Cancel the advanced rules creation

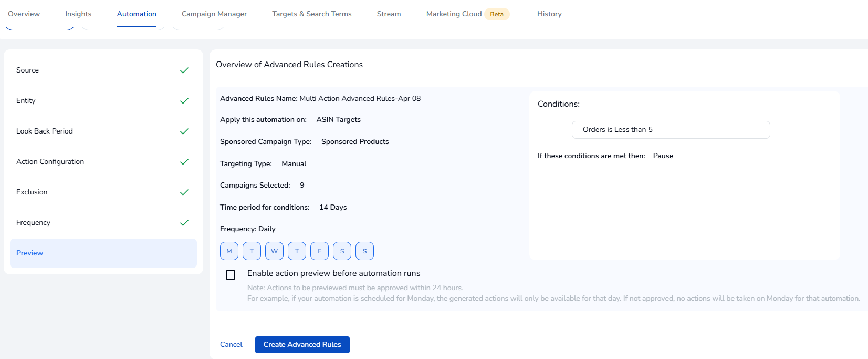(x=231, y=345)
